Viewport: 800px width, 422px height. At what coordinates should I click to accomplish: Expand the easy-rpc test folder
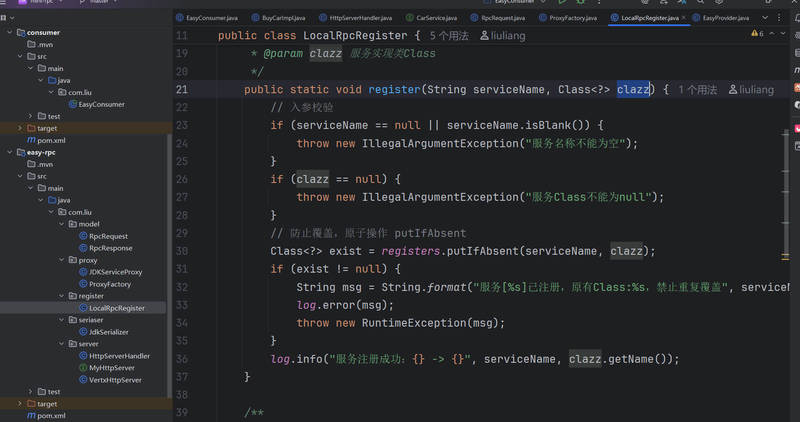pos(31,391)
